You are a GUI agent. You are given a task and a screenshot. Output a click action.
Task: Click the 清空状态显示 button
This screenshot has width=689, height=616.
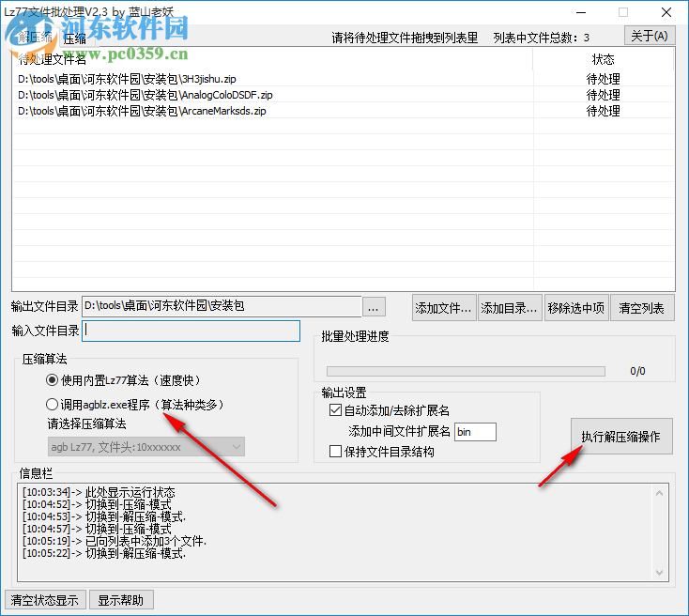(44, 600)
